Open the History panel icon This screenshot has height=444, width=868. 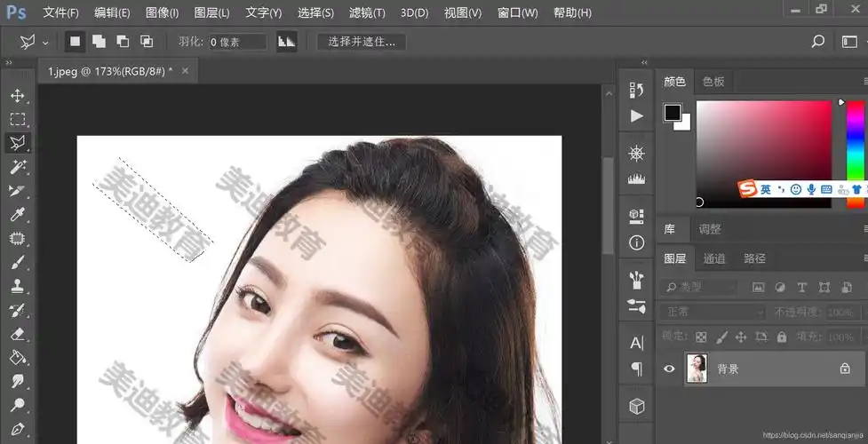point(636,90)
